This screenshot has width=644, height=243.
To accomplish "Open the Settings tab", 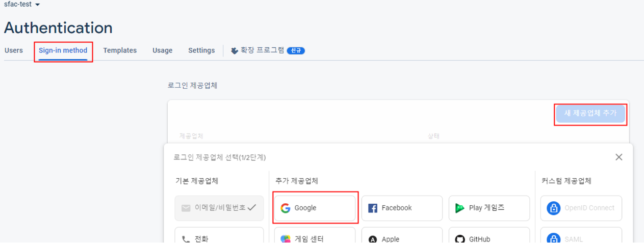I will pyautogui.click(x=201, y=50).
